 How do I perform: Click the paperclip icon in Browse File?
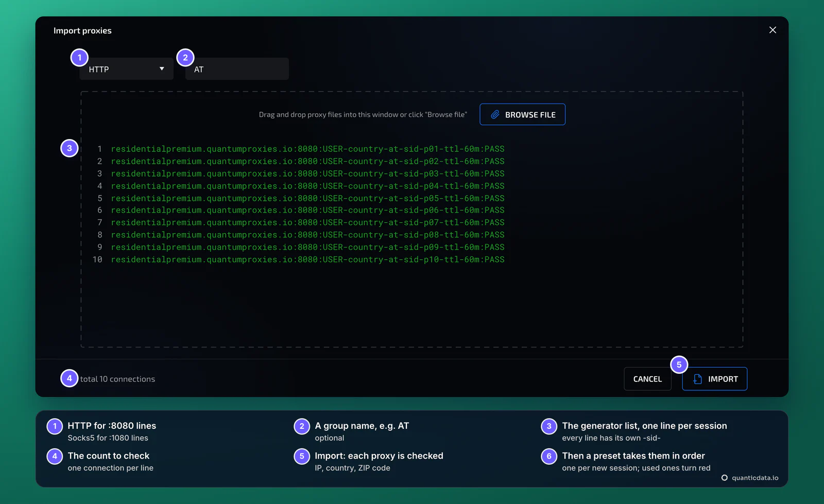click(x=495, y=114)
